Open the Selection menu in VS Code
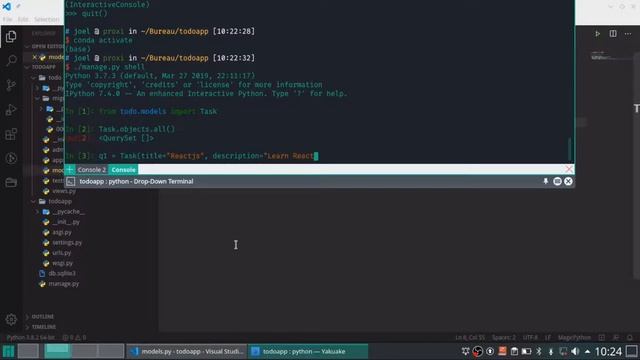 pyautogui.click(x=47, y=19)
